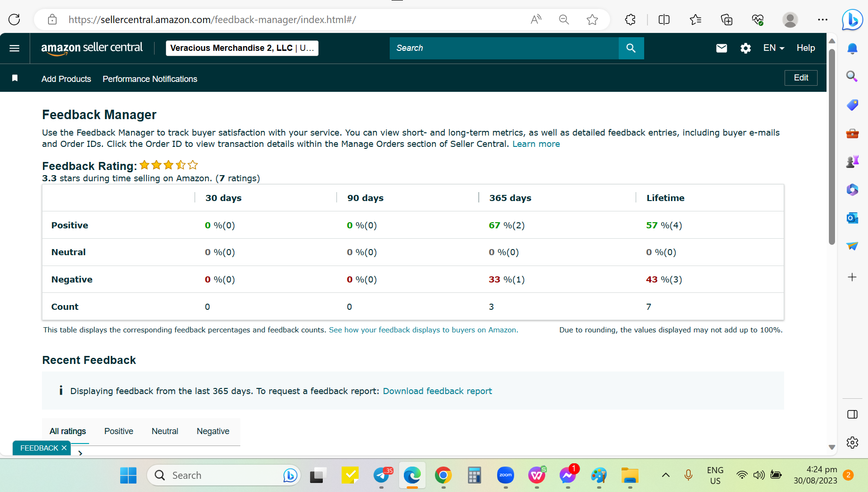Open the messages envelope icon
This screenshot has height=492, width=868.
721,48
